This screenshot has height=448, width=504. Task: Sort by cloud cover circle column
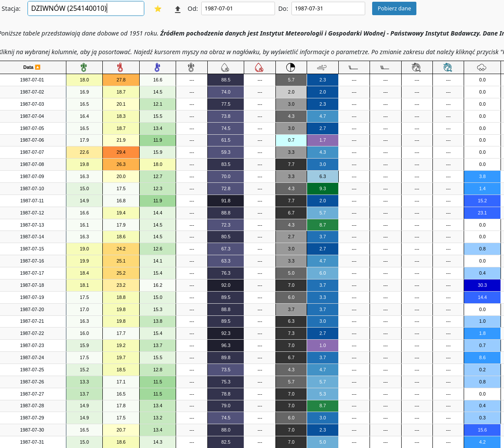291,68
